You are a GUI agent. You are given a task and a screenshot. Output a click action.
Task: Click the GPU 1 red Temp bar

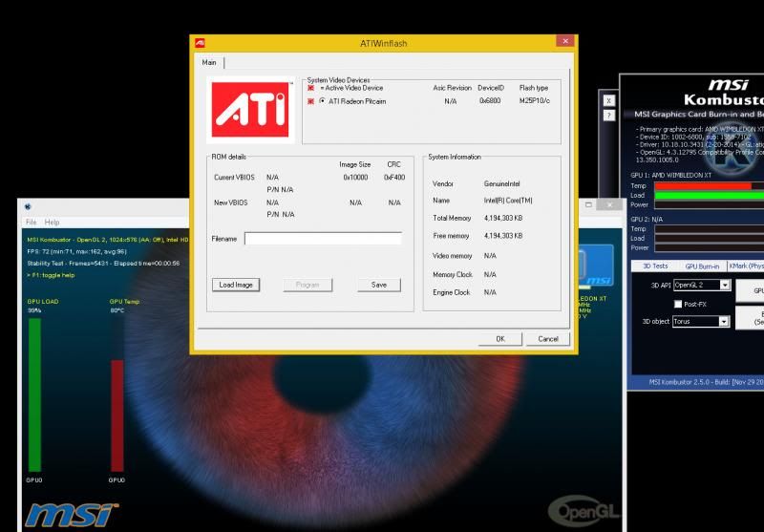pyautogui.click(x=703, y=186)
